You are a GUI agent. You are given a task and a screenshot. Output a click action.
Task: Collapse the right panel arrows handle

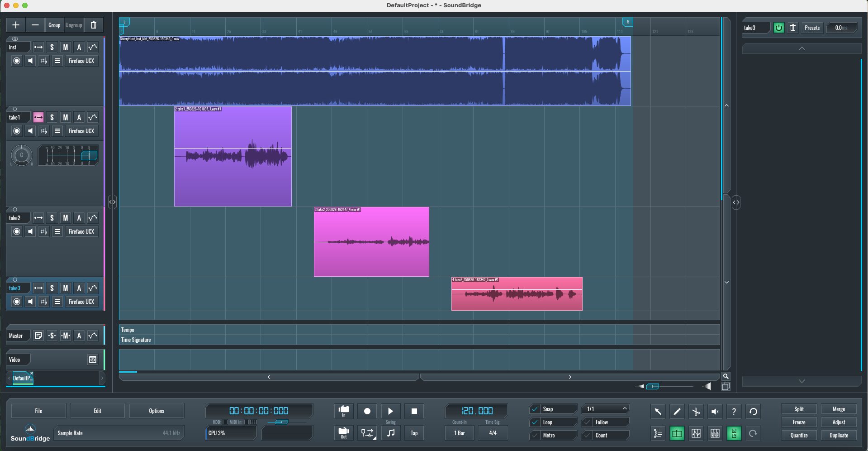pyautogui.click(x=736, y=202)
